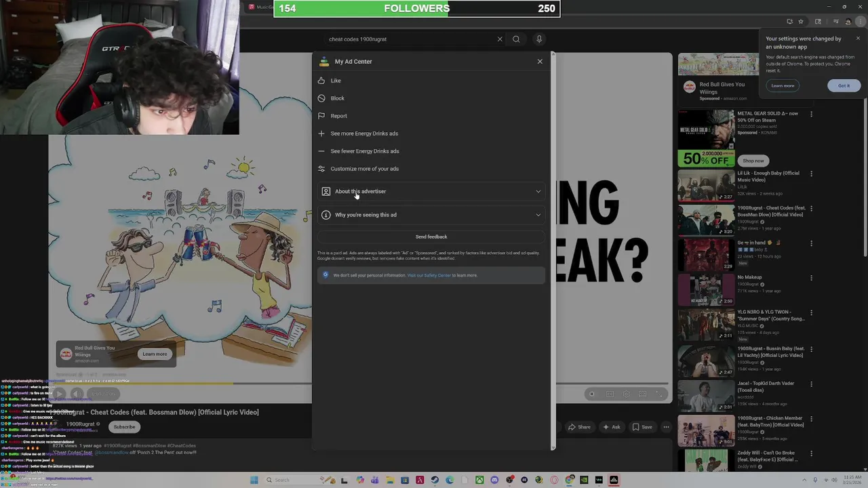This screenshot has height=488, width=868.
Task: Open options menu for No Makeup video
Action: pos(811,278)
